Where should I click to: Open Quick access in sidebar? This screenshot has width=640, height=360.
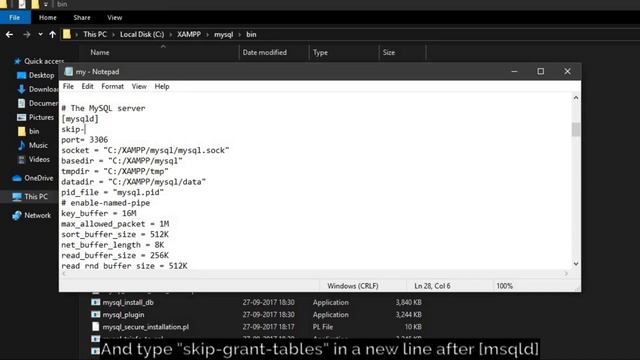point(44,61)
